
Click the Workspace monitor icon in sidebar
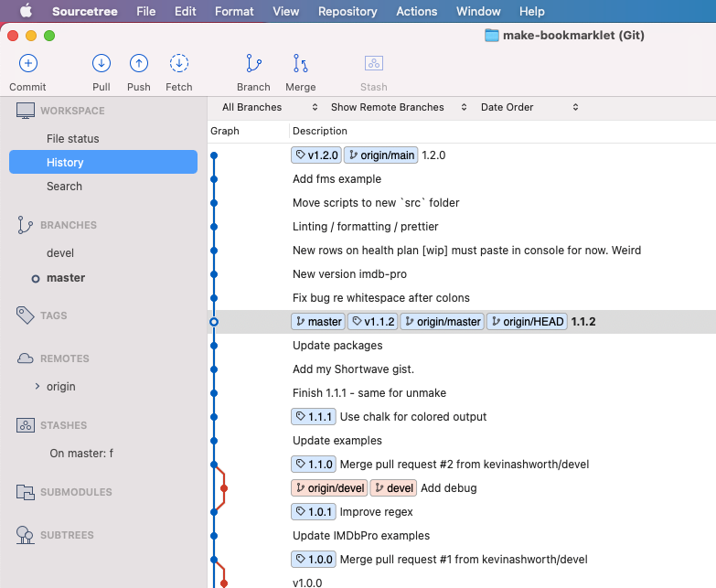click(x=26, y=111)
